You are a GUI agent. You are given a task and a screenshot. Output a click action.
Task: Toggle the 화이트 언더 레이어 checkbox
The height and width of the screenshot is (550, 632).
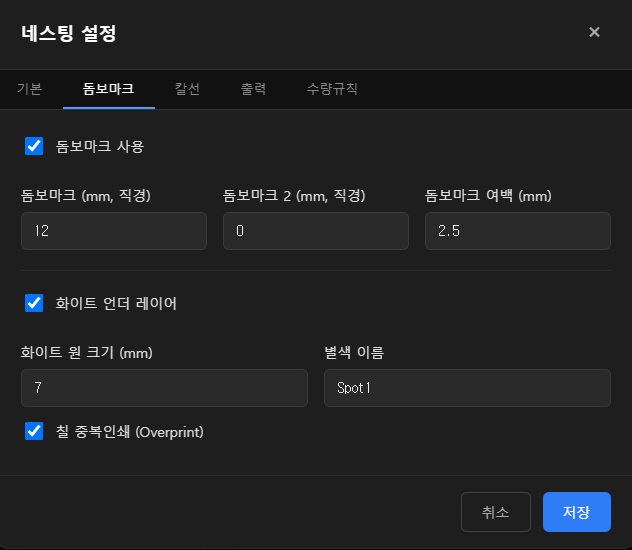point(34,303)
